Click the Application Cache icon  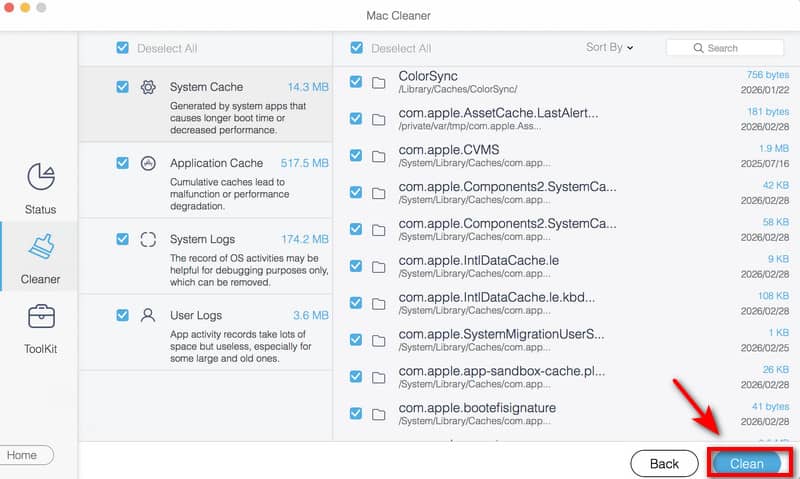[148, 163]
